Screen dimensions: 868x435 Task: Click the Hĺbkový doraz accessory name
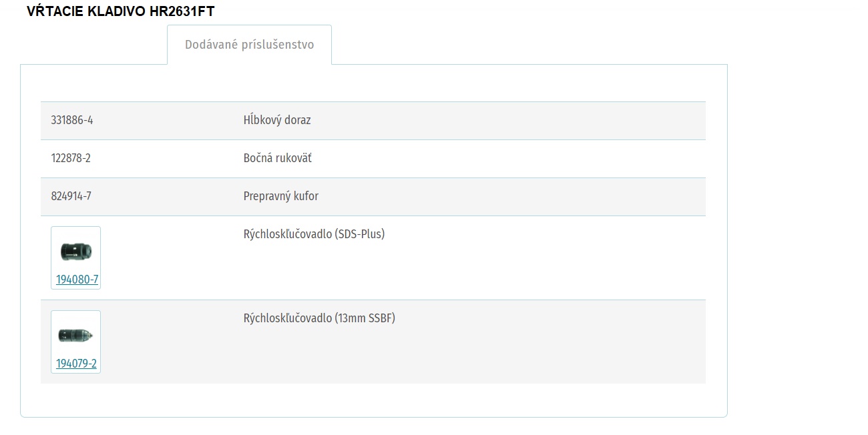277,120
